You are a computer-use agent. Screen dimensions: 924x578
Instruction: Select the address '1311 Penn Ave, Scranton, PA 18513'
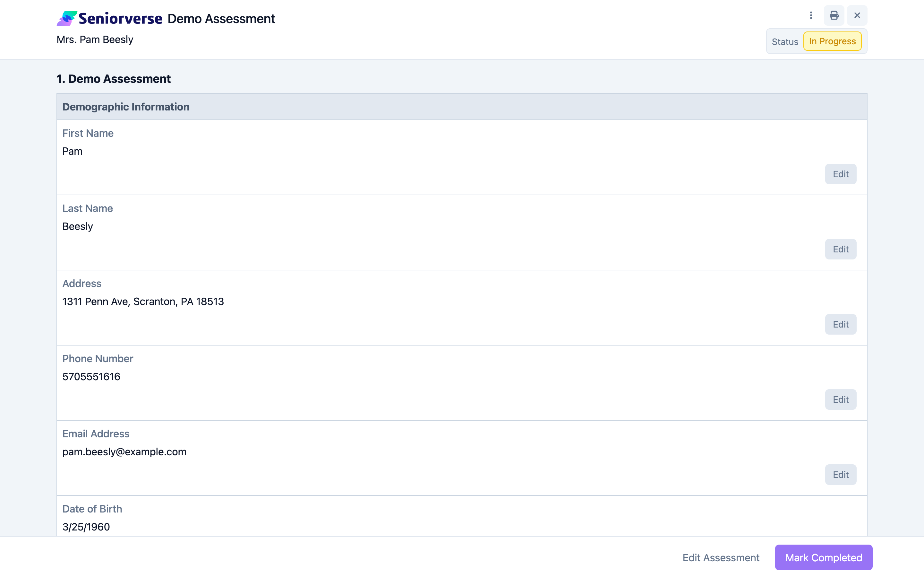click(x=143, y=302)
